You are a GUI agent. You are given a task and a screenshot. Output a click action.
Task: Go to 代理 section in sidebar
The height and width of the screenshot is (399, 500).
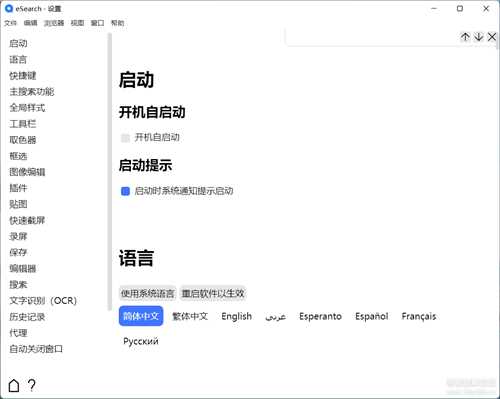18,333
